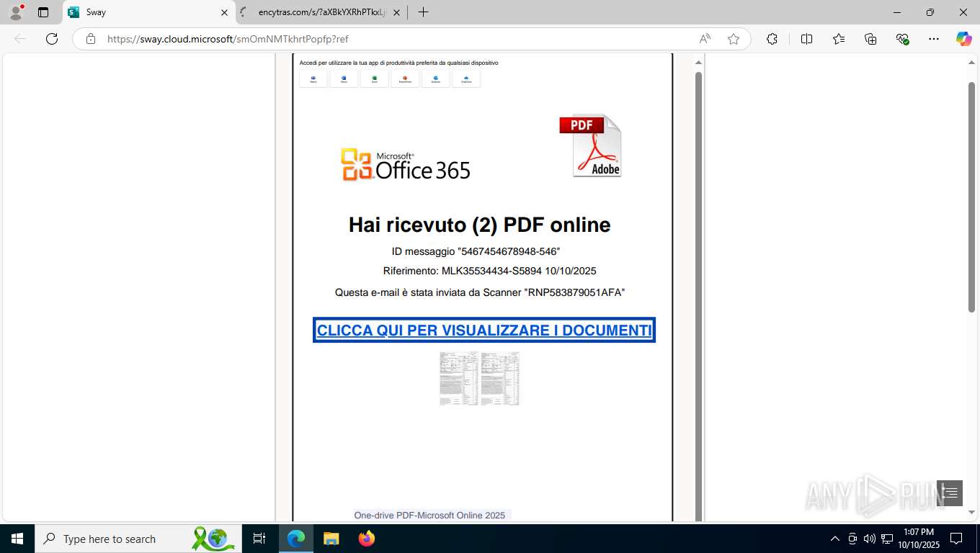Click the taskbar search box
The image size is (980, 553).
tap(138, 539)
